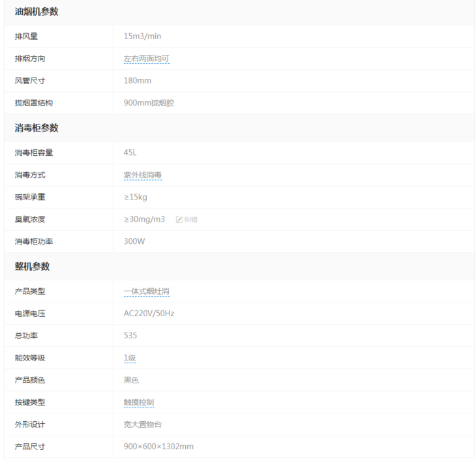Click the 15m3/min exhaust volume value

click(142, 37)
